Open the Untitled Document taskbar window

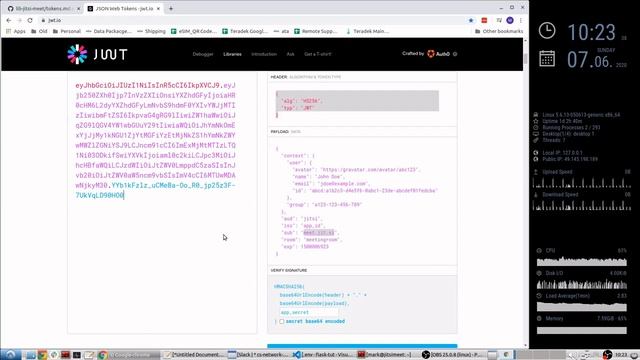(x=194, y=355)
